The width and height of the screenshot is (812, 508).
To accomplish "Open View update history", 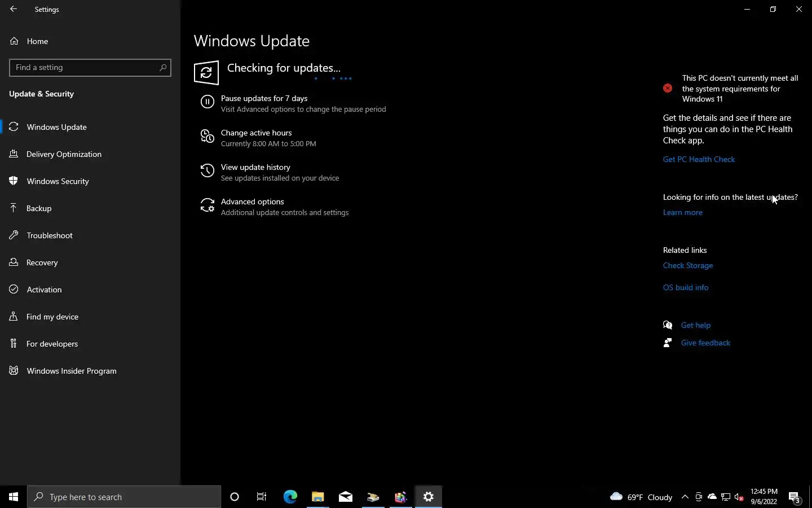I will [255, 167].
